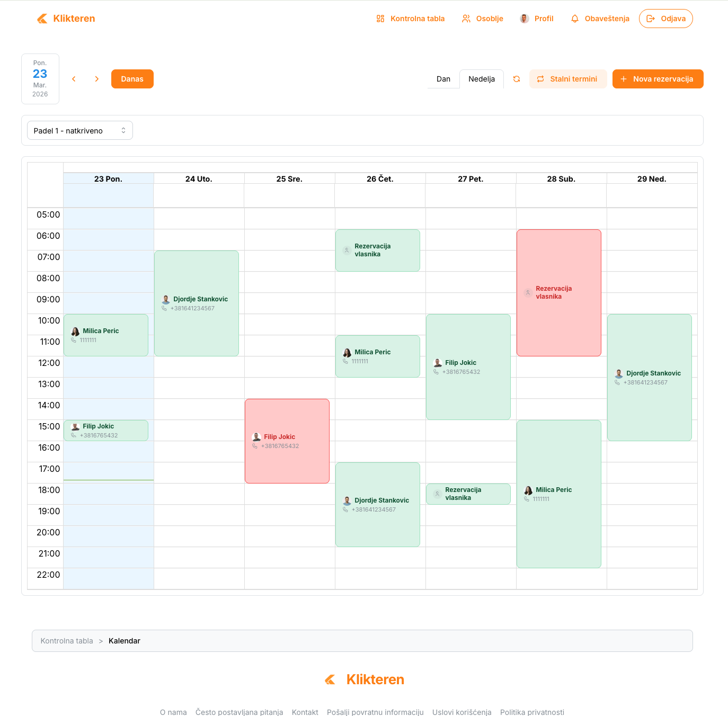Image resolution: width=728 pixels, height=716 pixels.
Task: Click the next week chevron
Action: (97, 79)
